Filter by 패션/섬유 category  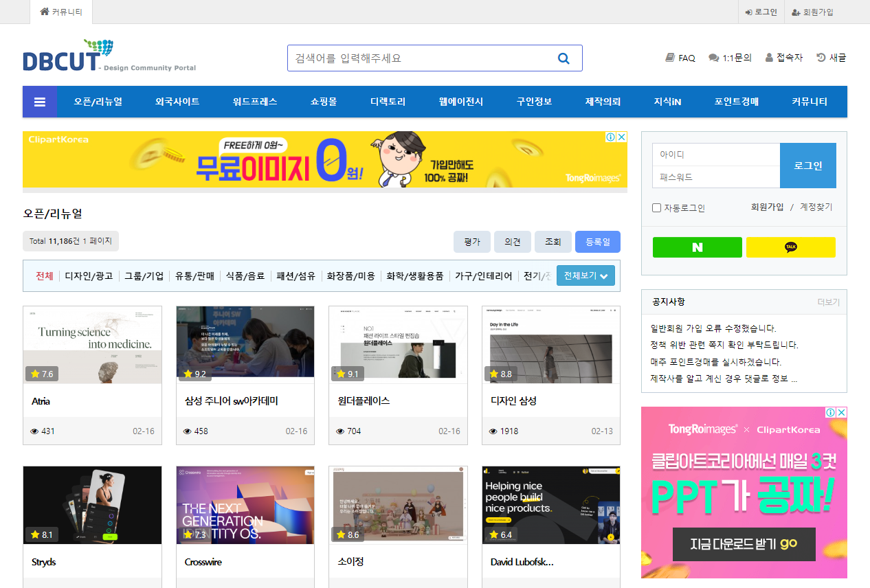click(x=296, y=276)
